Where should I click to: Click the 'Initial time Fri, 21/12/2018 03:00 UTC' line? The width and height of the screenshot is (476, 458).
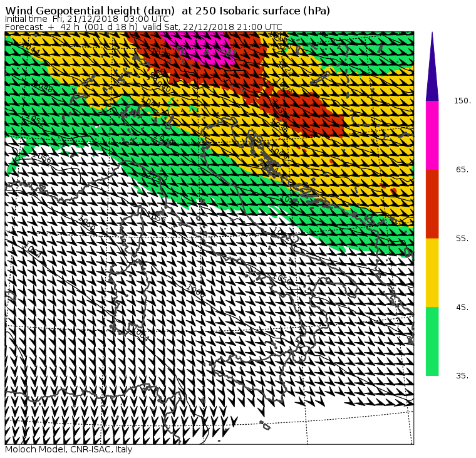click(87, 19)
